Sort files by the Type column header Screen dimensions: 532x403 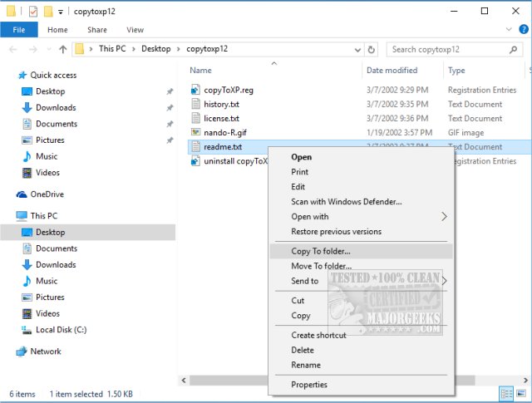click(x=456, y=71)
